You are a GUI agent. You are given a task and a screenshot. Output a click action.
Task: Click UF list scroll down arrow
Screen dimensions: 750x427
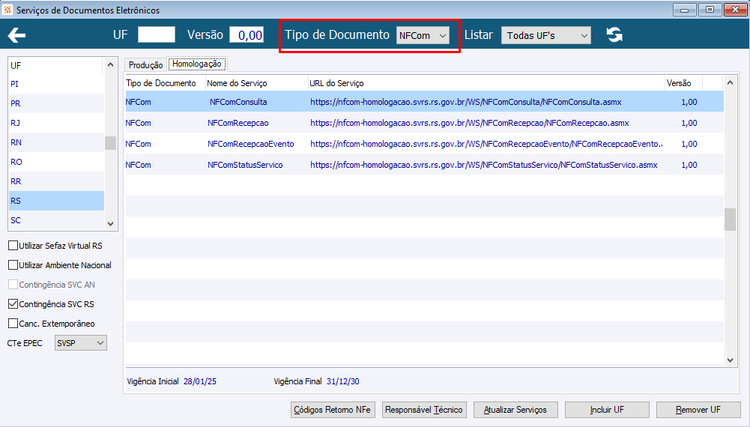point(110,223)
